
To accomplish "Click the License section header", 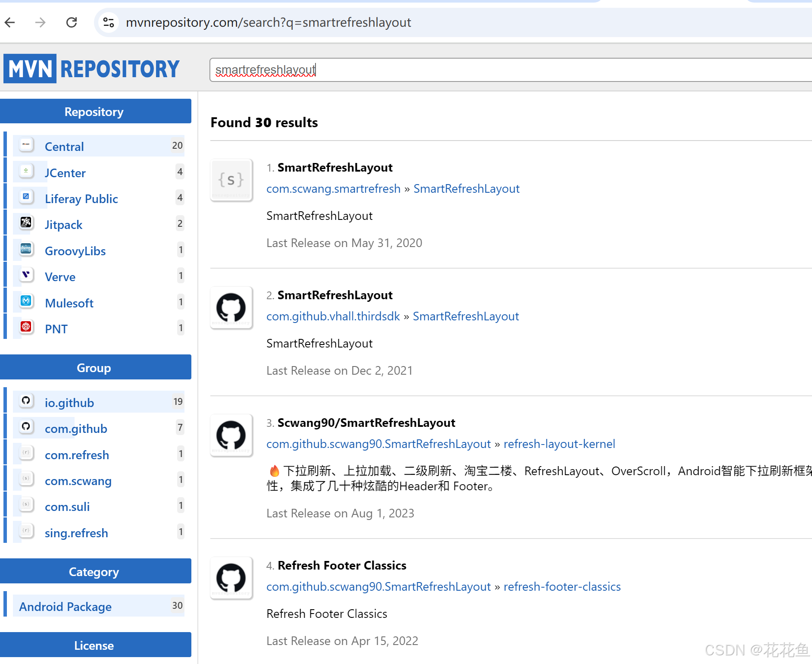I will coord(95,645).
